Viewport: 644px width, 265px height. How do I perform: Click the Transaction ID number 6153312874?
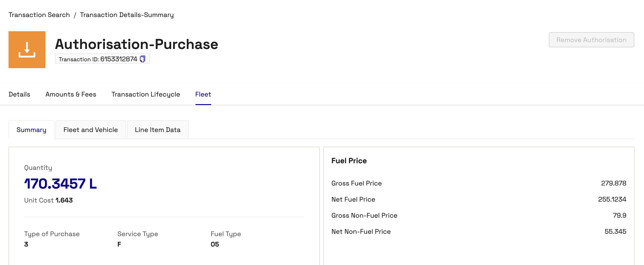coord(119,59)
